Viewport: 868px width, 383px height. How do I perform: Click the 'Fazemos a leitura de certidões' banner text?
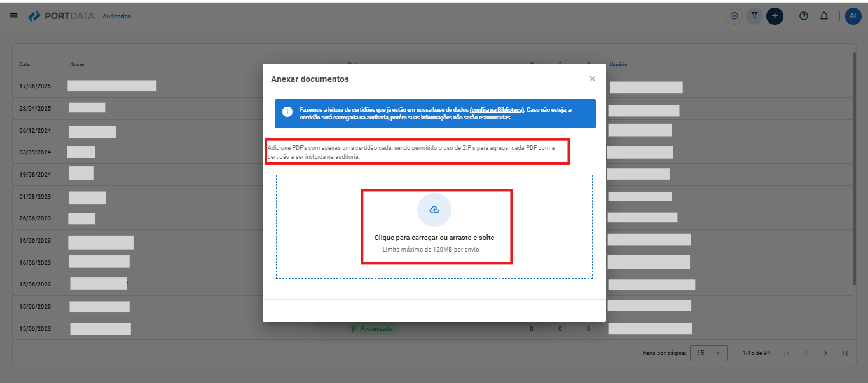tap(436, 114)
